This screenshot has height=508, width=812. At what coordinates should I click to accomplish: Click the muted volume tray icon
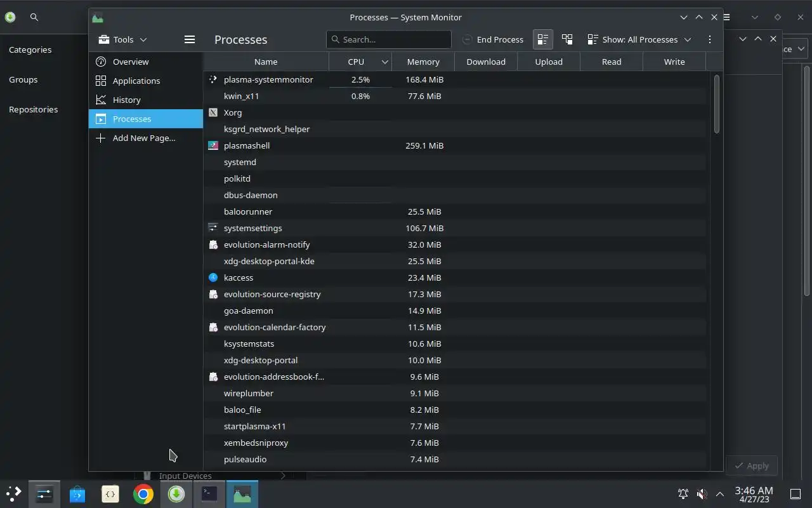pos(702,493)
